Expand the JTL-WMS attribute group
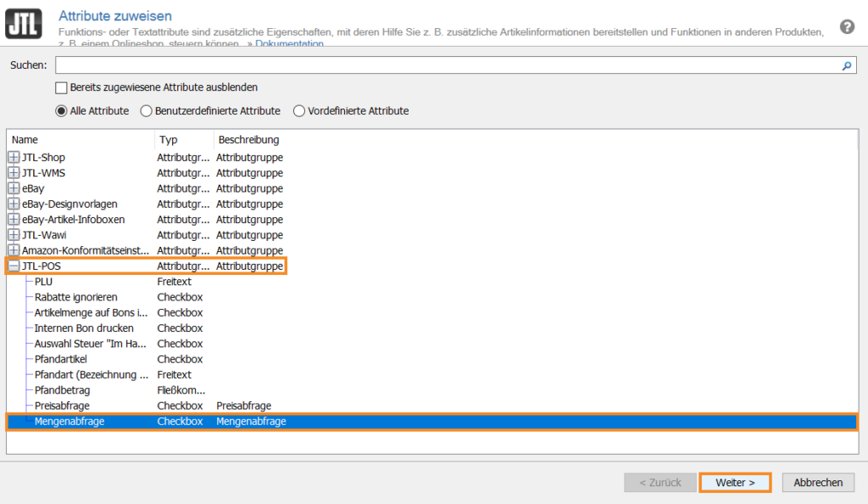Screen dimensions: 868x504 click(14, 173)
